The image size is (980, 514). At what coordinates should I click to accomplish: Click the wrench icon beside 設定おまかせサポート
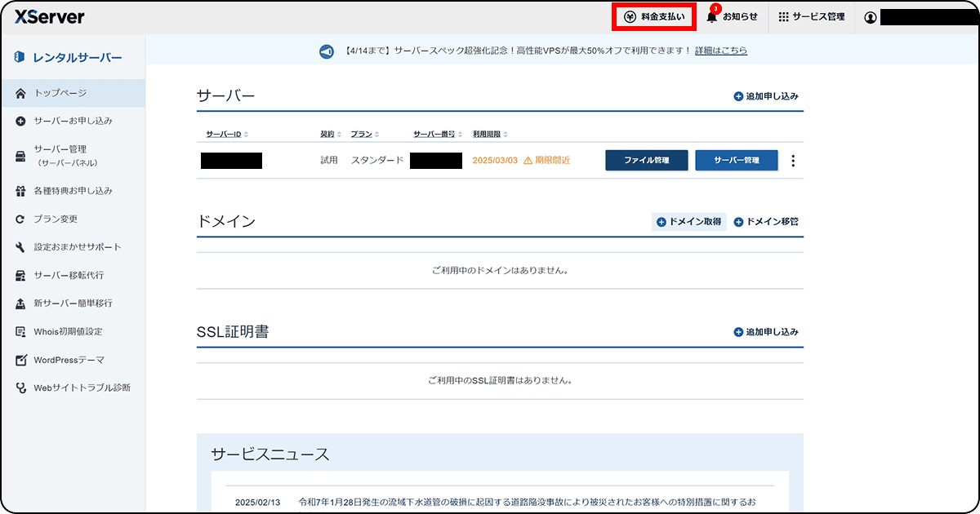pyautogui.click(x=21, y=247)
